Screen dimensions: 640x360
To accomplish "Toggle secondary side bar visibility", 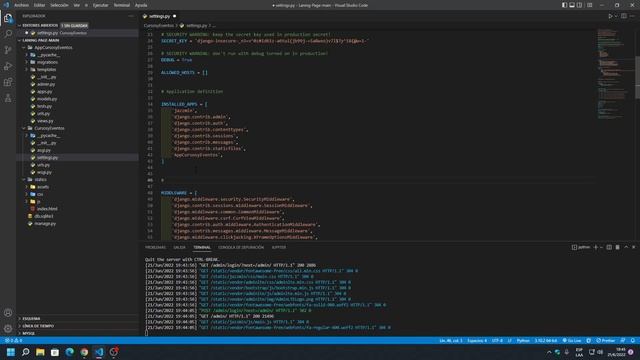I will click(x=580, y=5).
